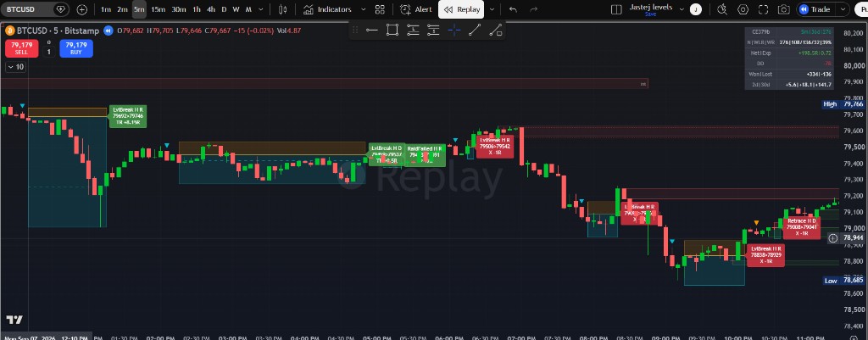Expand the collapsed indicators legend showing 10
This screenshot has width=868, height=340.
point(15,67)
